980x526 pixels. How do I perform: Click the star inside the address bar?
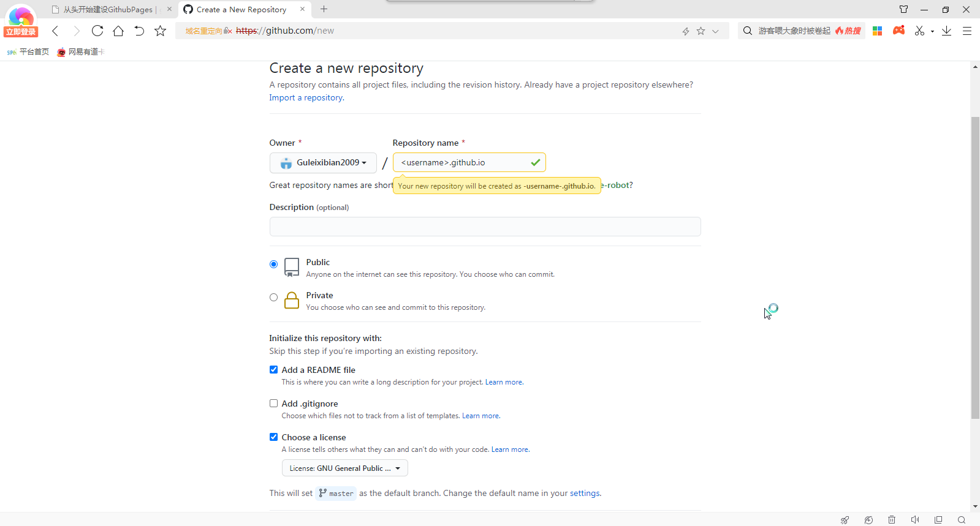(x=701, y=31)
